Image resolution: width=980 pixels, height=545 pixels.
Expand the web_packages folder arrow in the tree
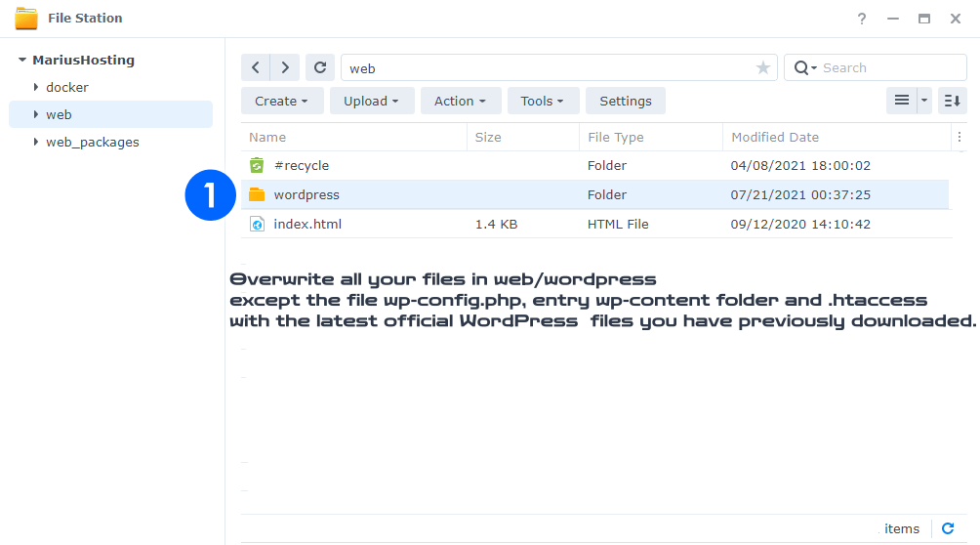tap(35, 142)
